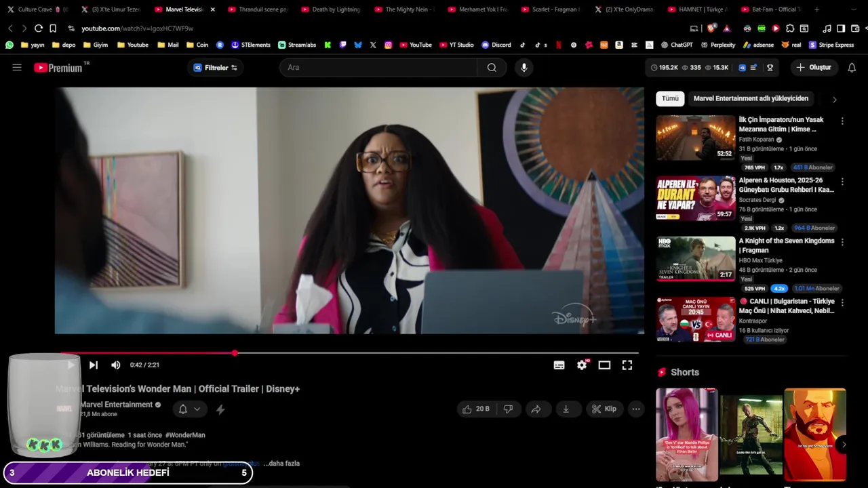Select Marvel Entertainment adlı yükleyiciden chip
This screenshot has height=488, width=868.
pyautogui.click(x=751, y=98)
